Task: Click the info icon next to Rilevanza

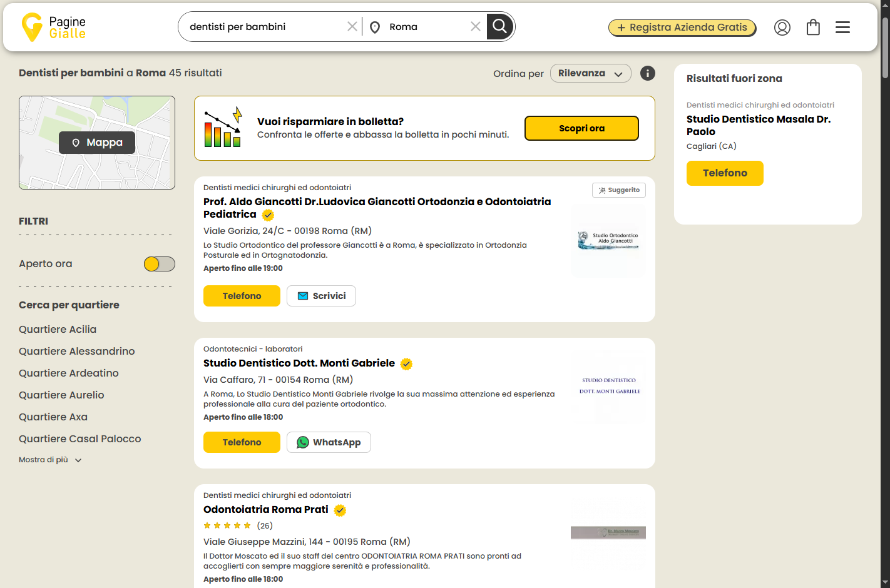Action: [x=647, y=73]
